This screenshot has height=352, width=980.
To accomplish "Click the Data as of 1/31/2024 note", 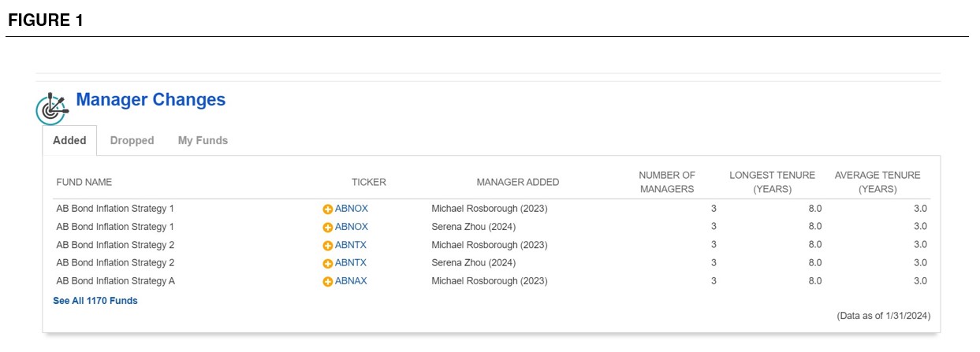I will pos(884,316).
